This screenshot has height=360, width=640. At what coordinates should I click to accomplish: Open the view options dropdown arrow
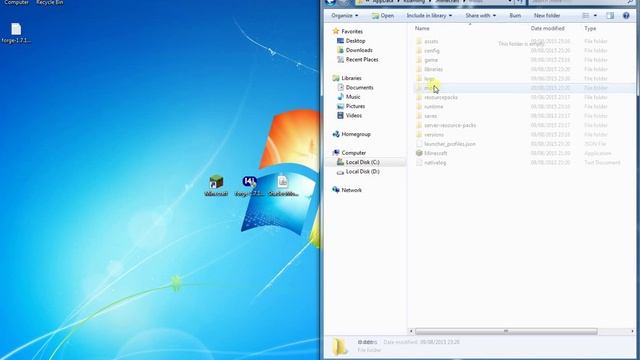(595, 16)
